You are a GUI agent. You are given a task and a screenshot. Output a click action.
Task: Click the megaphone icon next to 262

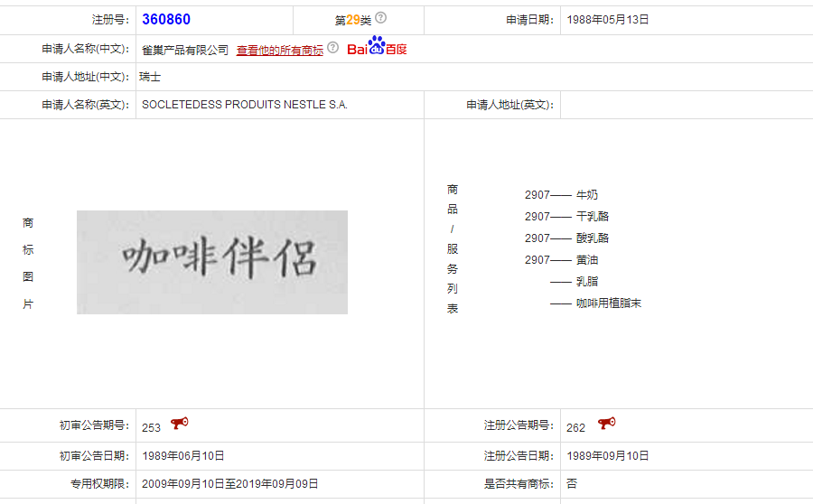point(607,423)
